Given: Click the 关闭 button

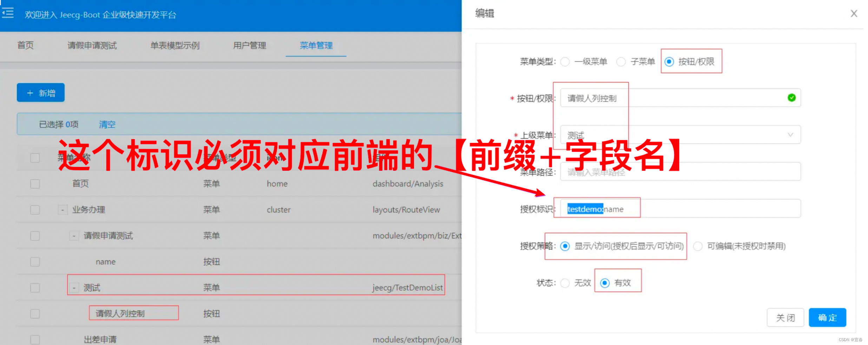Looking at the screenshot, I should pos(785,318).
